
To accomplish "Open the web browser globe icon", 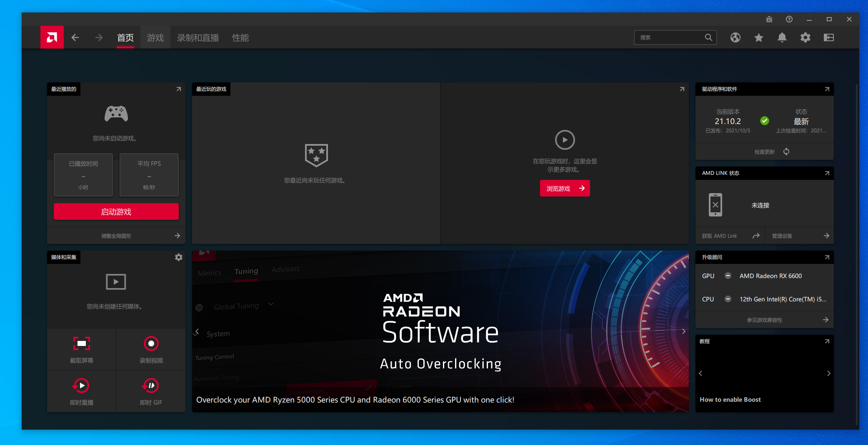I will point(735,37).
